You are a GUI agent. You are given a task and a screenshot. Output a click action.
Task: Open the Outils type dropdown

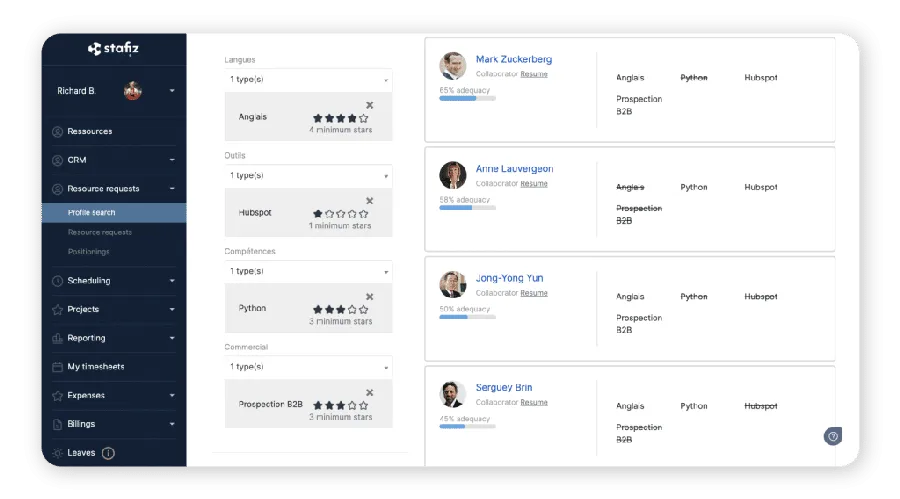click(x=308, y=175)
